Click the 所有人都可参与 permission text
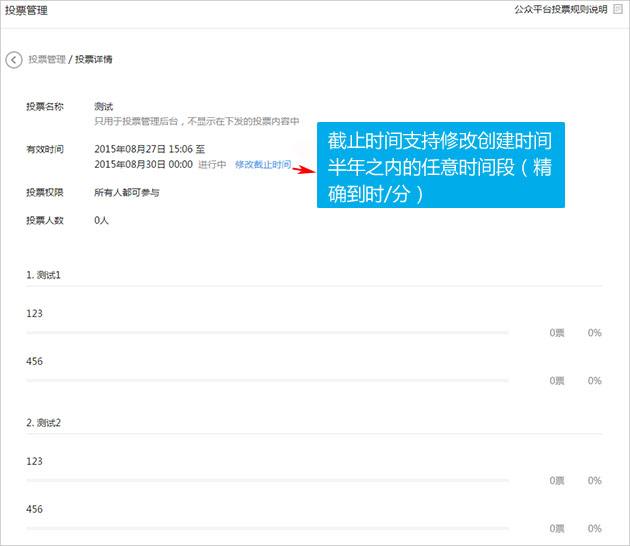630x546 pixels. click(126, 192)
